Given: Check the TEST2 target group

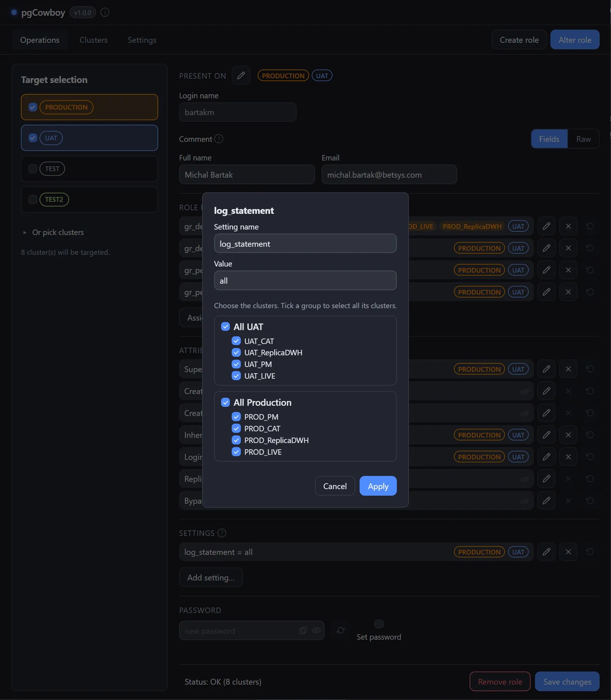Looking at the screenshot, I should coord(33,199).
